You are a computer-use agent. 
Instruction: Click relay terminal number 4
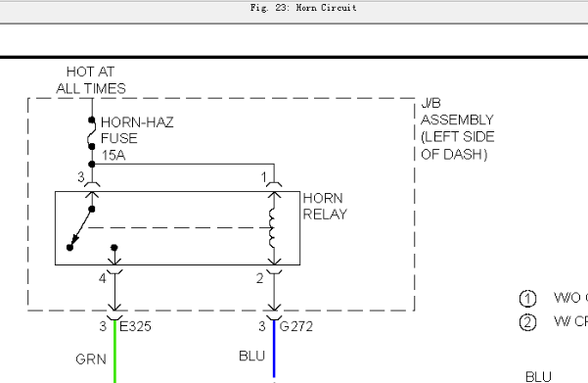click(x=103, y=278)
